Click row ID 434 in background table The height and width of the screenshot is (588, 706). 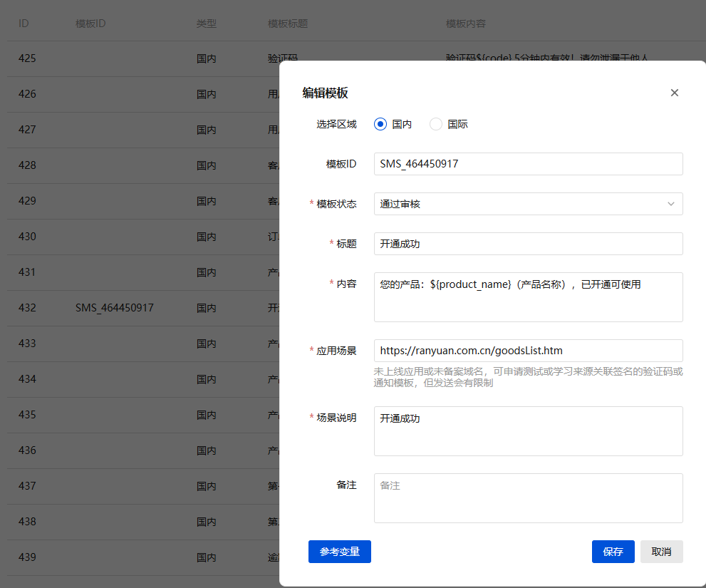27,379
